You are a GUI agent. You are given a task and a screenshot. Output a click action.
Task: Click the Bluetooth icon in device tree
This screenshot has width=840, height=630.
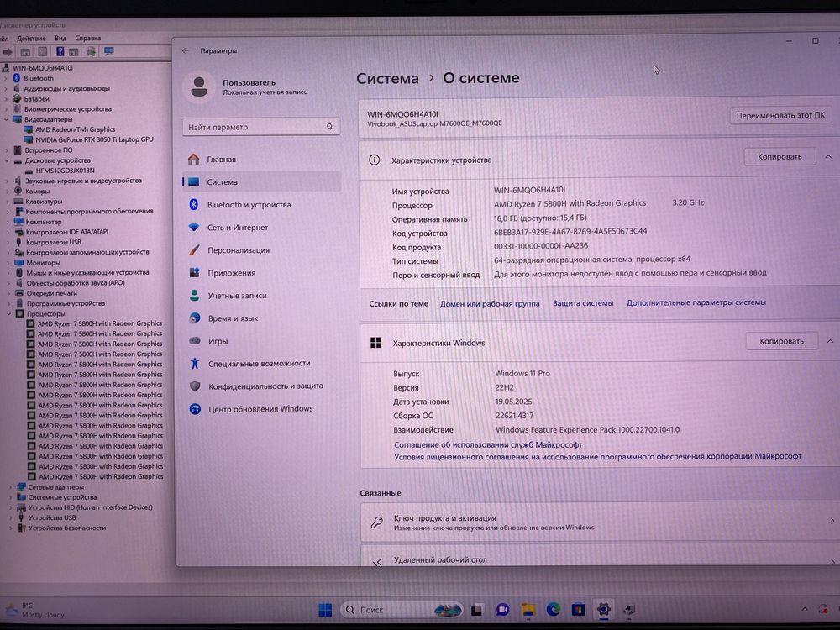[x=17, y=78]
